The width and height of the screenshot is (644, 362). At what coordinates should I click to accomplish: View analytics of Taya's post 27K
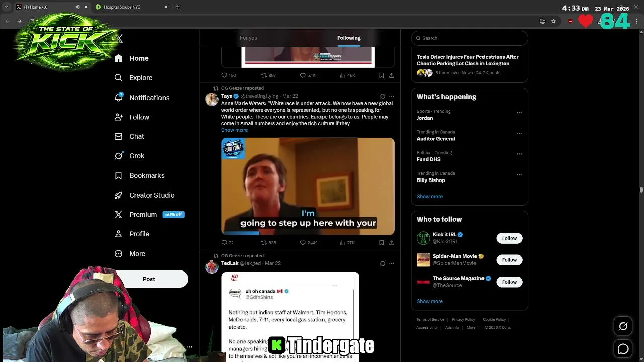coord(347,243)
